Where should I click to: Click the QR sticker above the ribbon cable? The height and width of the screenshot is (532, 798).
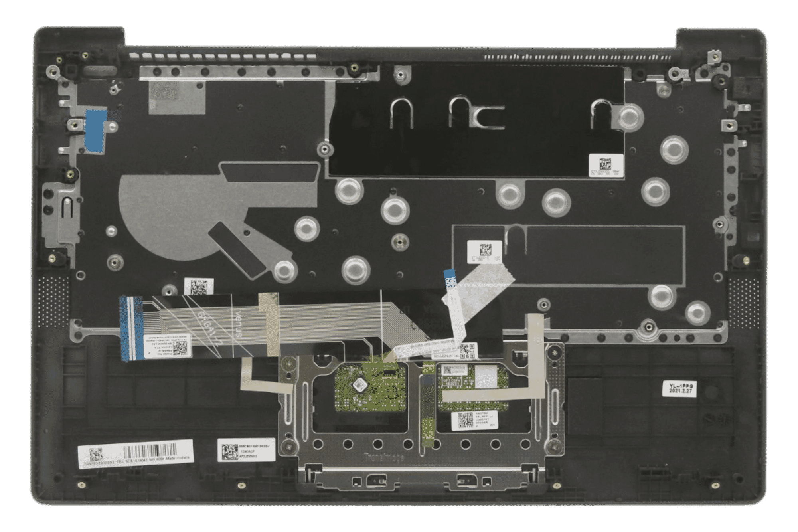198,287
